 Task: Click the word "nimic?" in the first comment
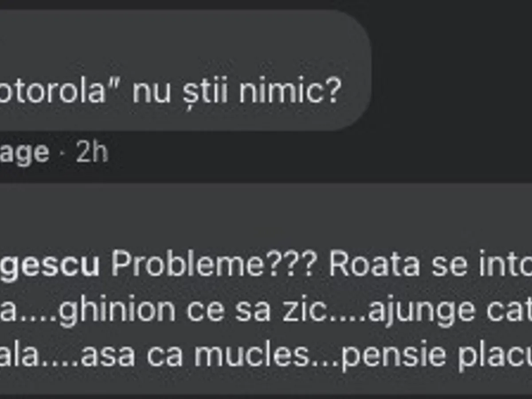pyautogui.click(x=290, y=91)
